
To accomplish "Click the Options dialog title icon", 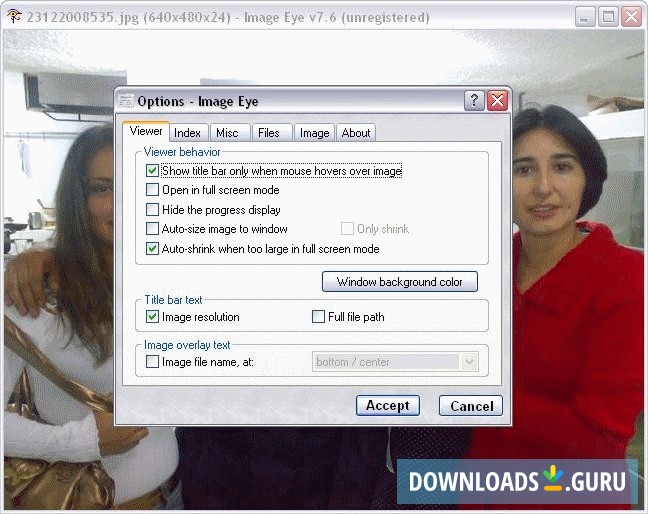I will pos(125,101).
